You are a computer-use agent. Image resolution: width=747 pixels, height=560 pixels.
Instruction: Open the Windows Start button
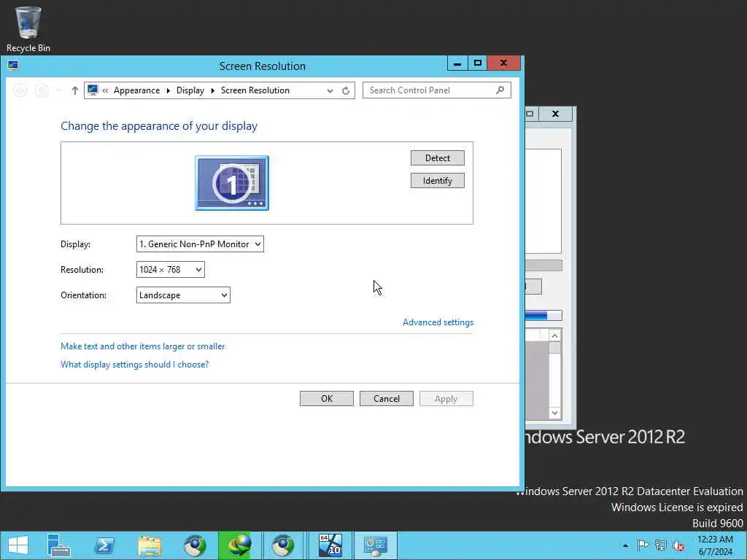click(18, 545)
